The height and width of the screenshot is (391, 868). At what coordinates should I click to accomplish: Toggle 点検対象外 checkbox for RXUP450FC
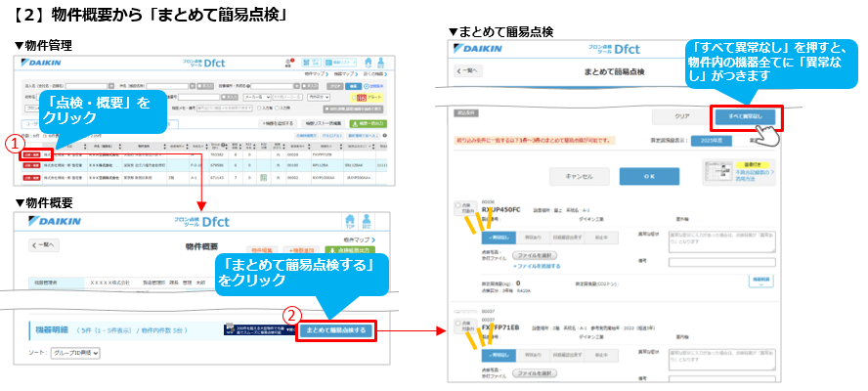coord(459,205)
